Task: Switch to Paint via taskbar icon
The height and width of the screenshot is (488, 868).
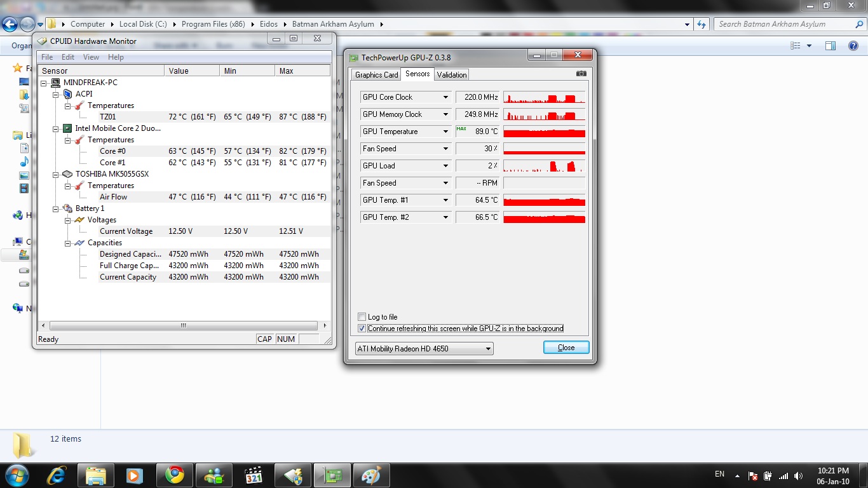Action: click(x=372, y=475)
